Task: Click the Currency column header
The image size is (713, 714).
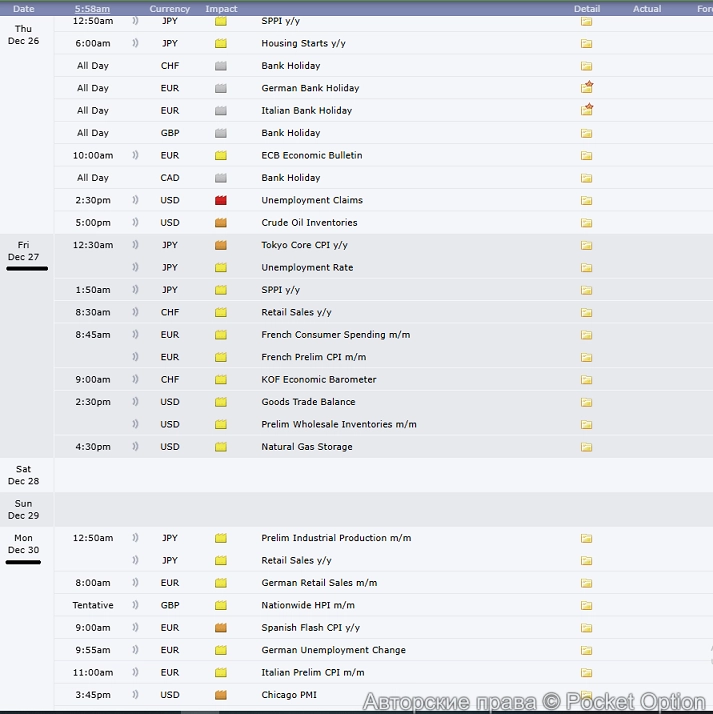Action: [170, 9]
